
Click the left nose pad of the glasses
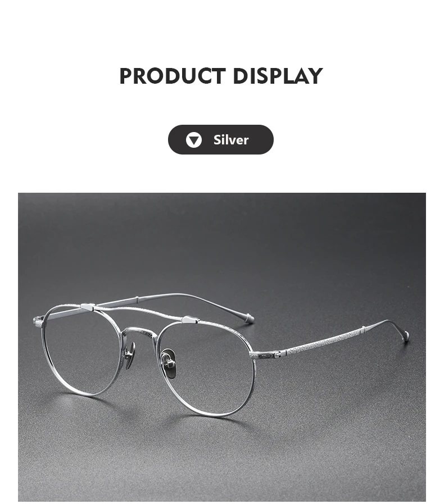point(130,355)
